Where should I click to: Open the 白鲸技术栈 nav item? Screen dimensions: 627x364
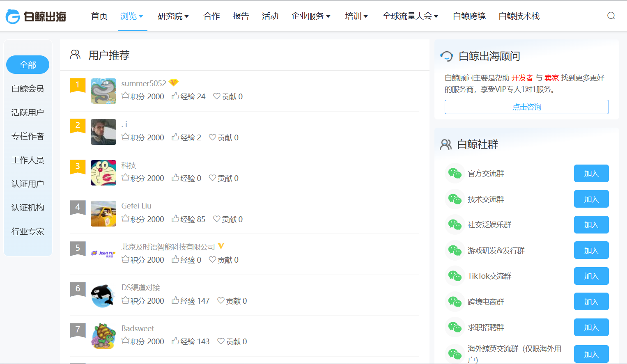[x=519, y=16]
